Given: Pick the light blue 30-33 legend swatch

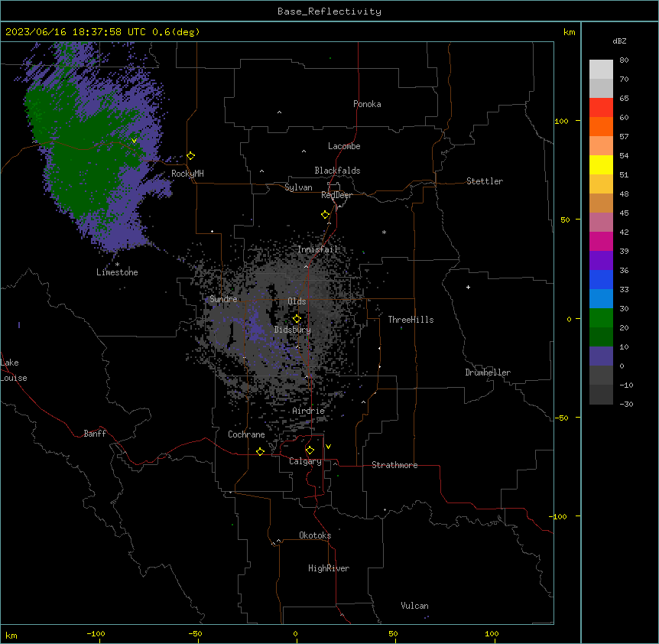Looking at the screenshot, I should point(601,299).
